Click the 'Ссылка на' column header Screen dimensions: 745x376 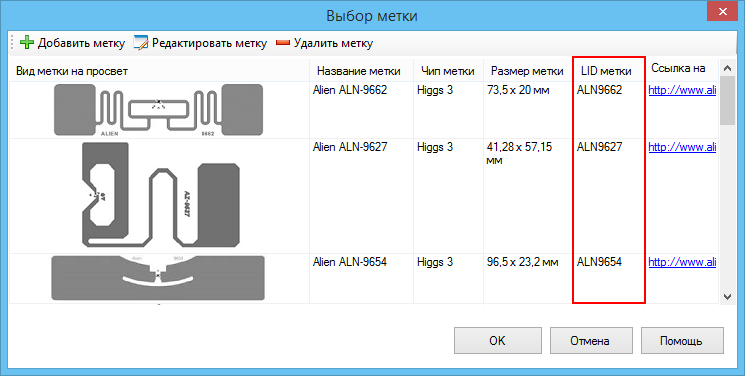678,68
